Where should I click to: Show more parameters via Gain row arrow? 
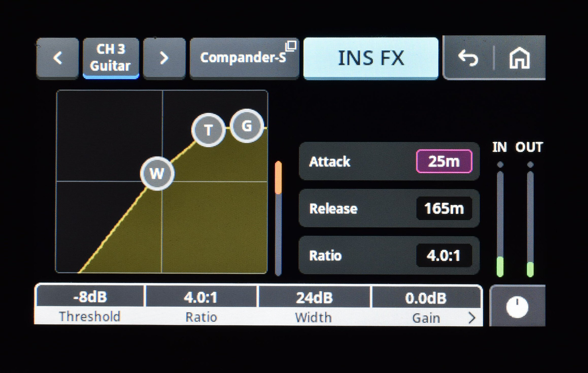472,317
